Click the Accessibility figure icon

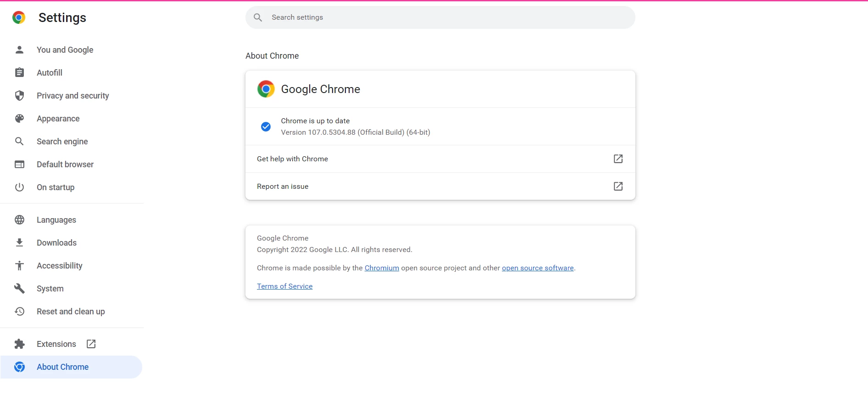tap(19, 265)
